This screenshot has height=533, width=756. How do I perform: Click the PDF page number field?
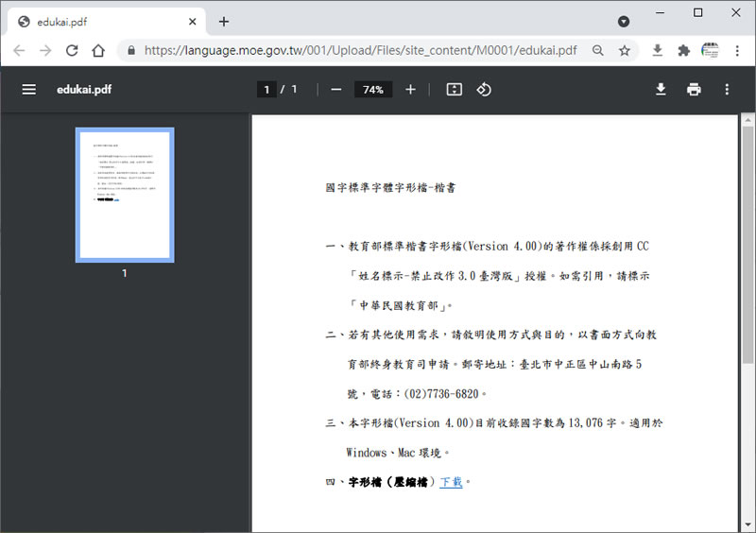266,90
